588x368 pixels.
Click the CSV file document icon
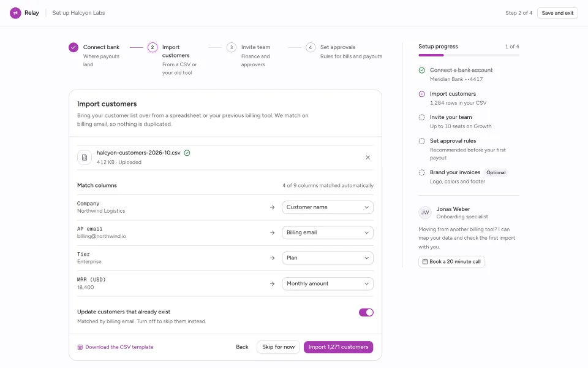tap(85, 158)
